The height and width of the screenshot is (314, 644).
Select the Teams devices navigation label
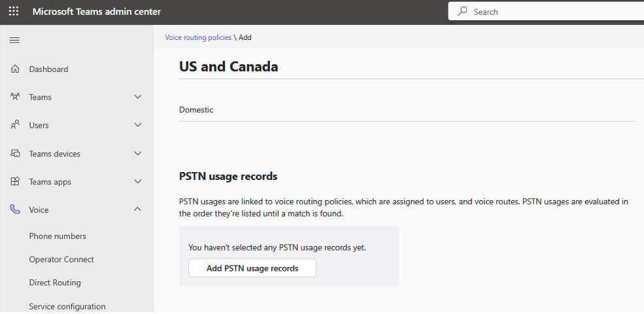55,154
